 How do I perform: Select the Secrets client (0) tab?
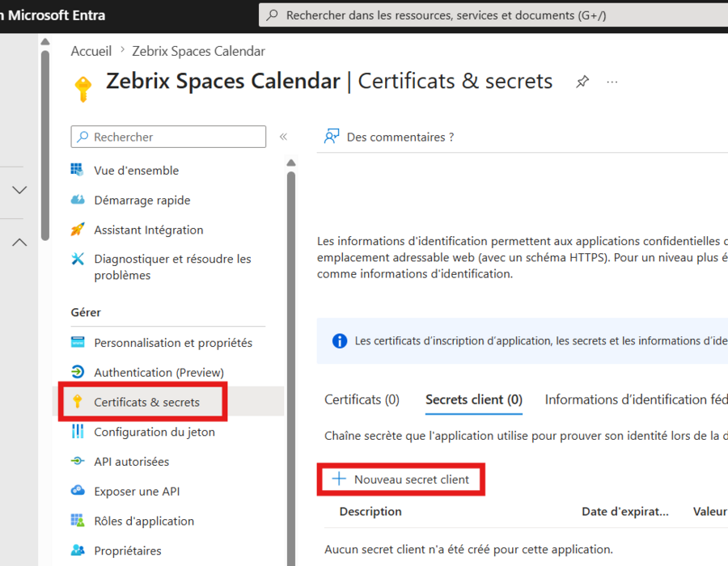474,399
